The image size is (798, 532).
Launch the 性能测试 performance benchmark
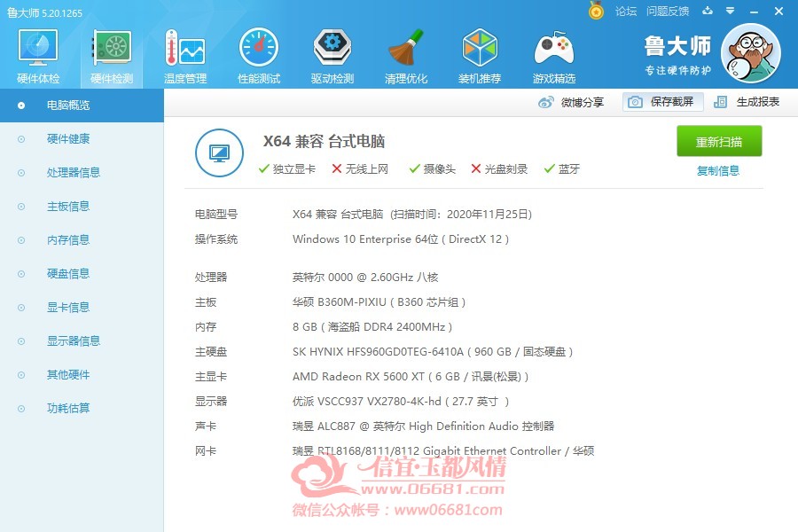pos(259,56)
